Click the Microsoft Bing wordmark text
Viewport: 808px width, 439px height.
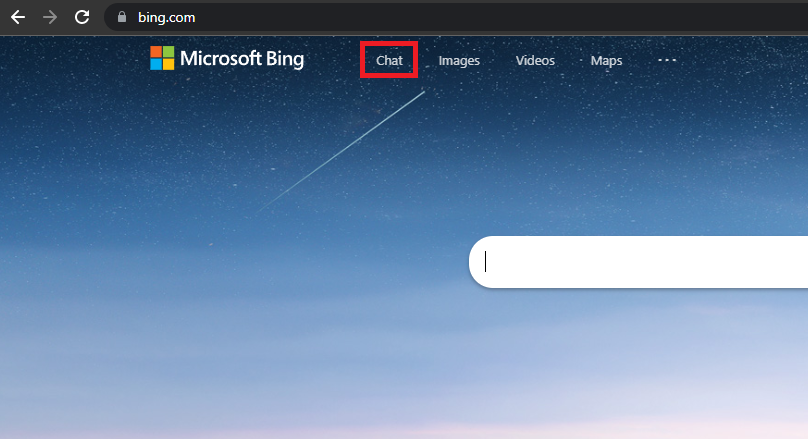[x=242, y=59]
